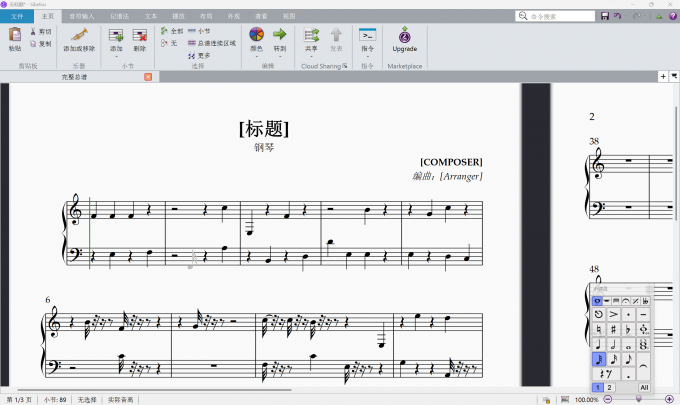Toggle voice 2 on the keypad
Viewport: 680px width, 405px height.
(609, 387)
